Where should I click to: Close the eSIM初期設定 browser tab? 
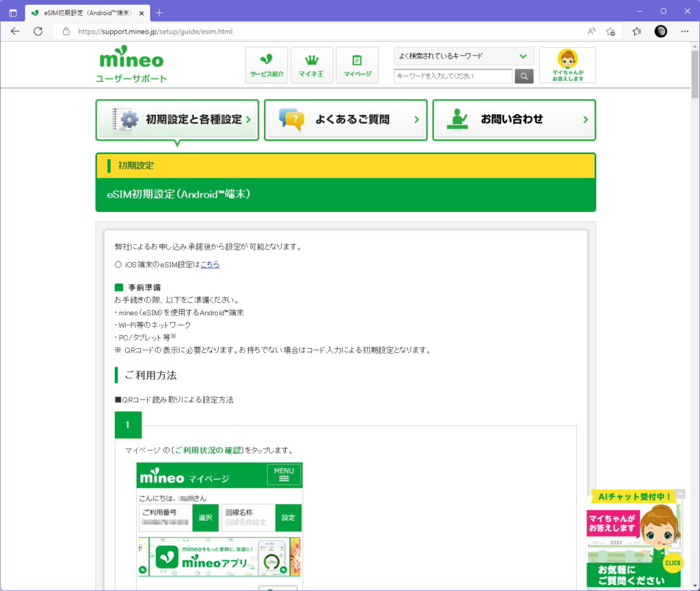coord(142,13)
